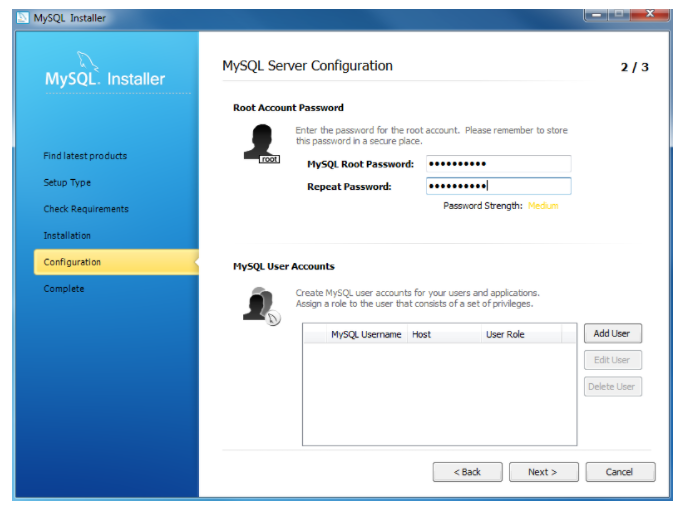Click the MySQL Server Configuration title
This screenshot has height=515, width=686.
[x=308, y=66]
